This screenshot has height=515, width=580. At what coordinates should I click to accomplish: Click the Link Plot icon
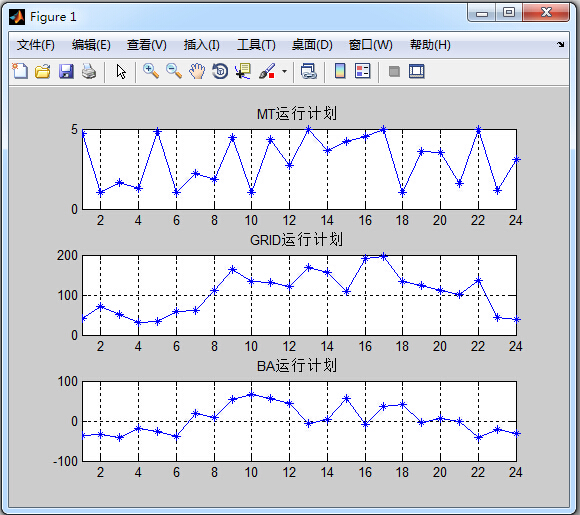308,71
